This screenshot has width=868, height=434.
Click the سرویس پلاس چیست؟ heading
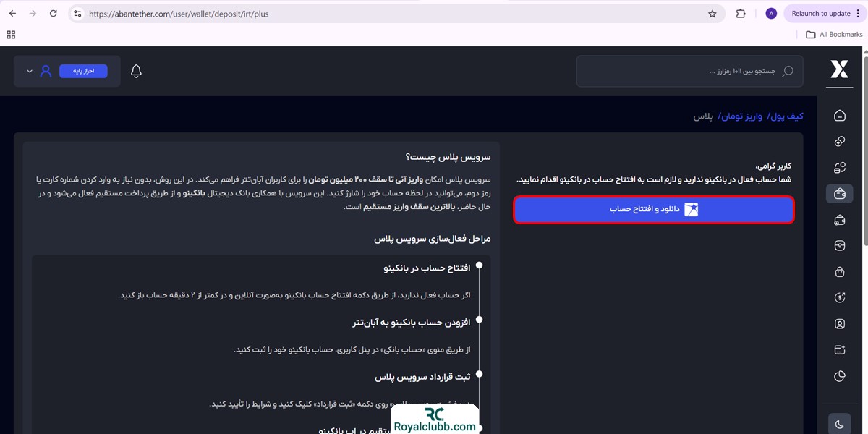448,156
